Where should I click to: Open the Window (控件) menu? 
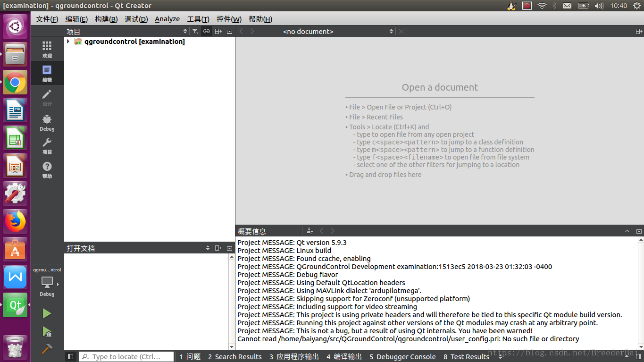pos(229,19)
